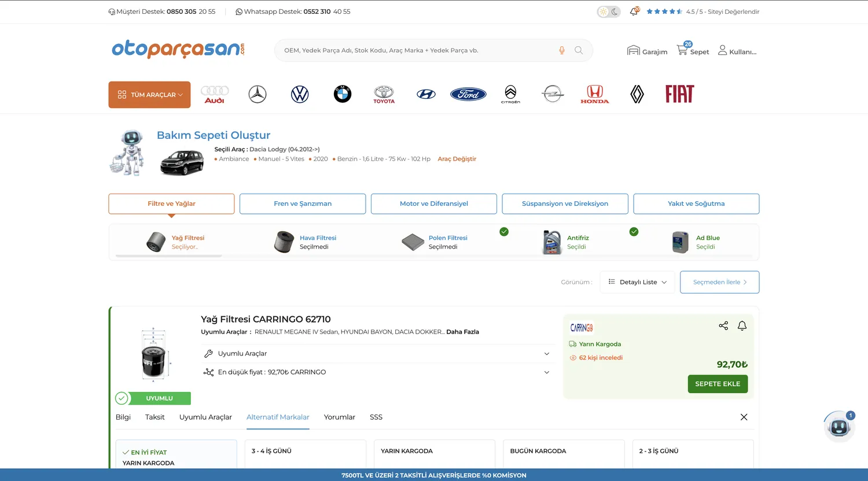Click the Siteyi Değerlendir rating link
The image size is (868, 481).
click(733, 12)
